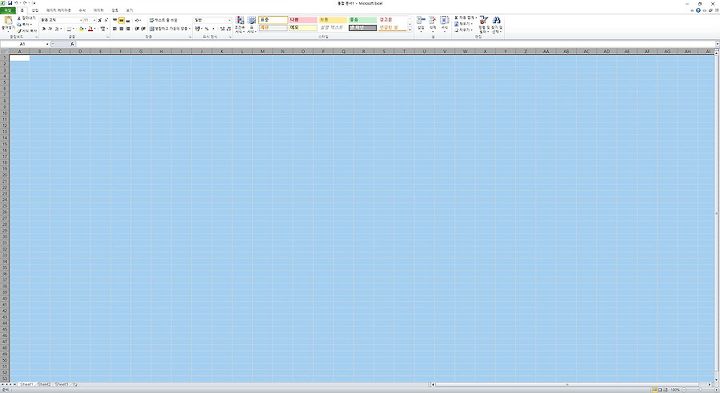Open the View ribbon tab
Screen dimensions: 720x393
pyautogui.click(x=129, y=10)
